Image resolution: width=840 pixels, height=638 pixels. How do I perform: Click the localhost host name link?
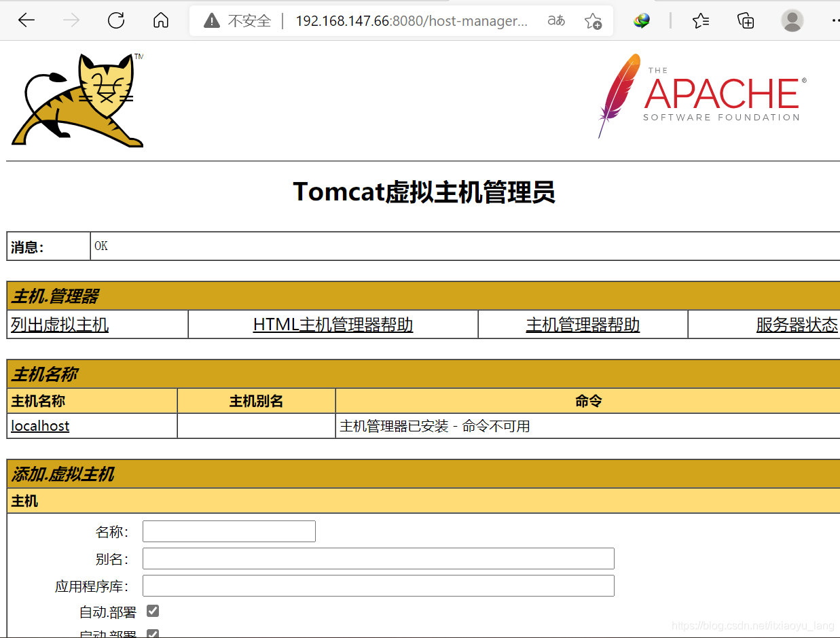coord(40,426)
